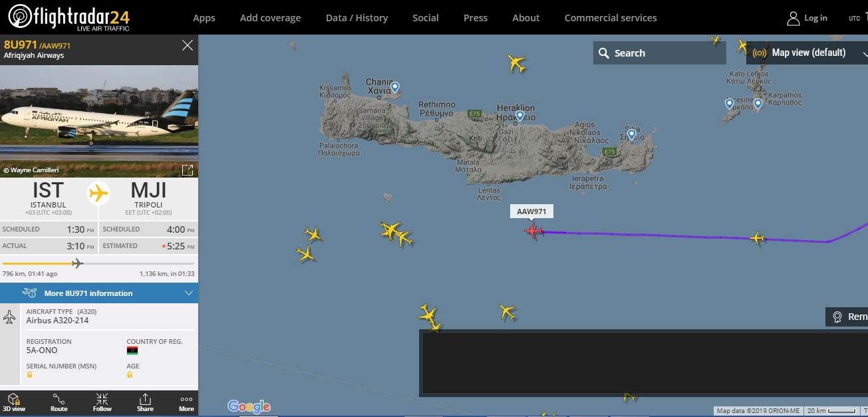Open the aircraft photo of Afriqiyah A320
The image size is (868, 417).
(99, 121)
